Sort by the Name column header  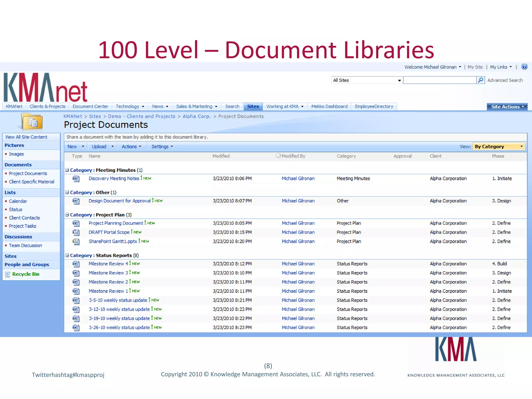pos(95,156)
